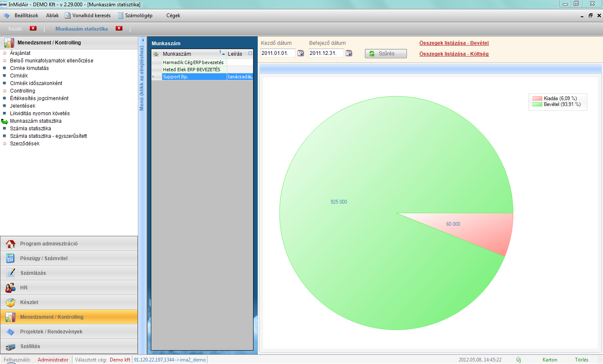This screenshot has width=603, height=364.
Task: Close the Kezdő tab
Action: 33,28
